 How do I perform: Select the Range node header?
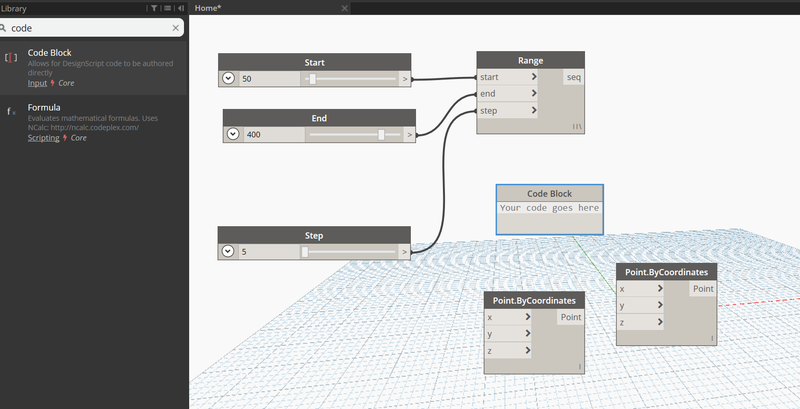[x=531, y=60]
